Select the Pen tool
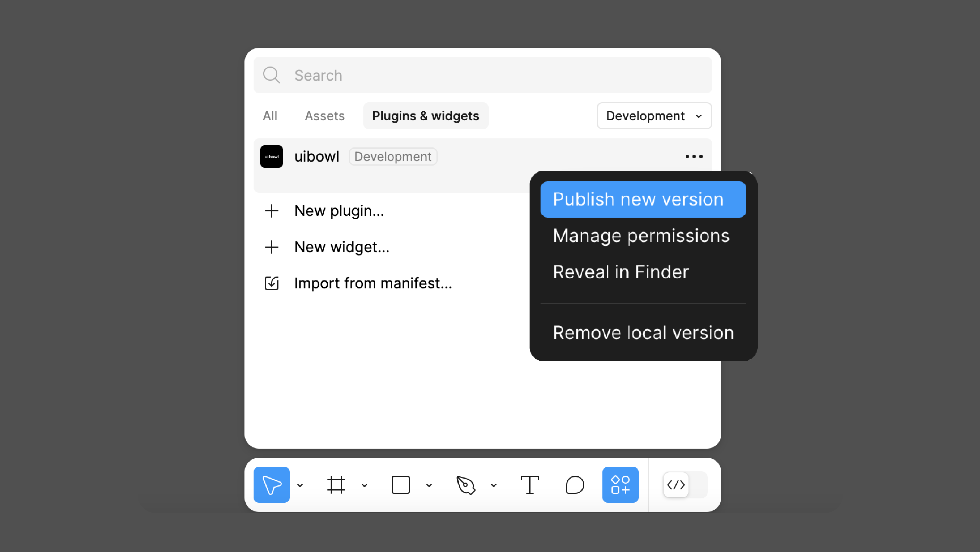980x552 pixels. (466, 485)
